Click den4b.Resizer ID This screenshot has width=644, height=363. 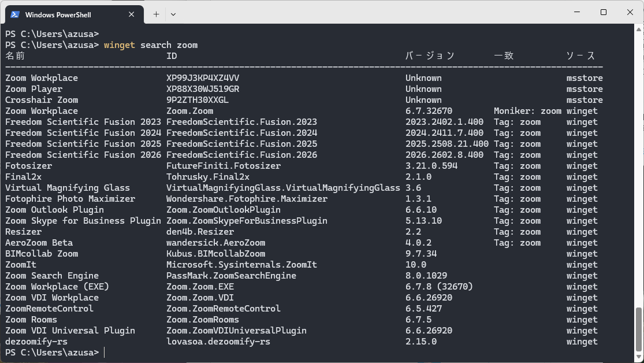pyautogui.click(x=200, y=232)
